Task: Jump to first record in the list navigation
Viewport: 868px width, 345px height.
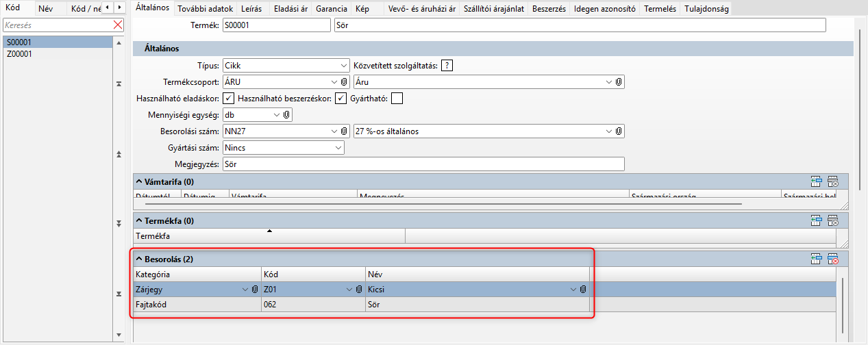Action: click(119, 83)
